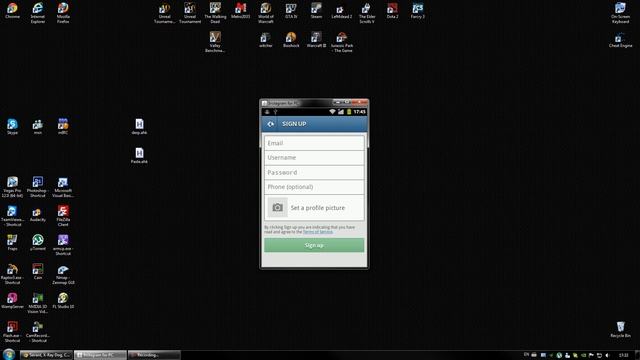
Task: Launch the Nmap - Zenmap GUI icon
Action: point(63,273)
